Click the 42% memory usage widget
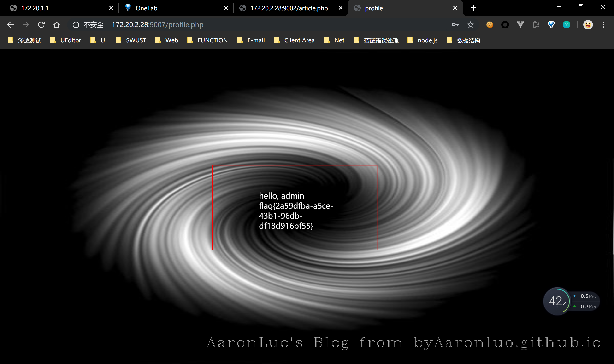 [x=557, y=301]
